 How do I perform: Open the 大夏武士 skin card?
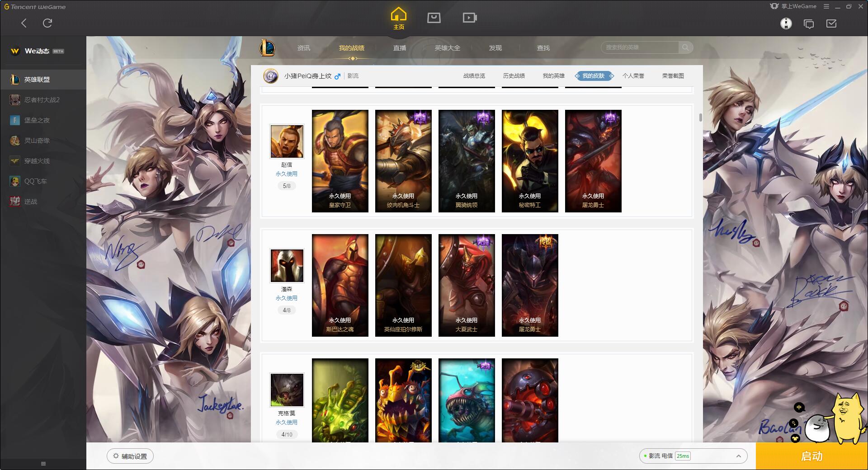coord(467,285)
